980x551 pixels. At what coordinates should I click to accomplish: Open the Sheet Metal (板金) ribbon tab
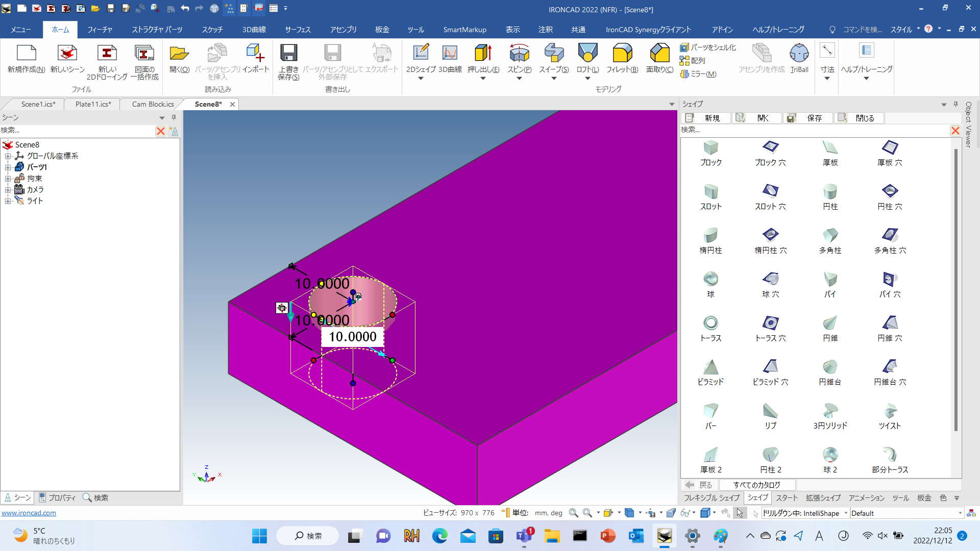382,30
